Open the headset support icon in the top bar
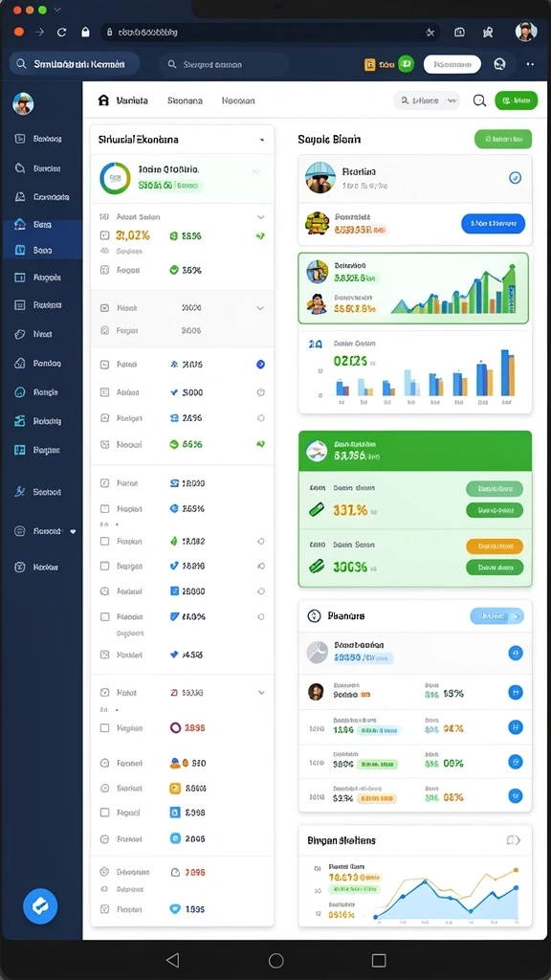The height and width of the screenshot is (980, 551). click(499, 64)
